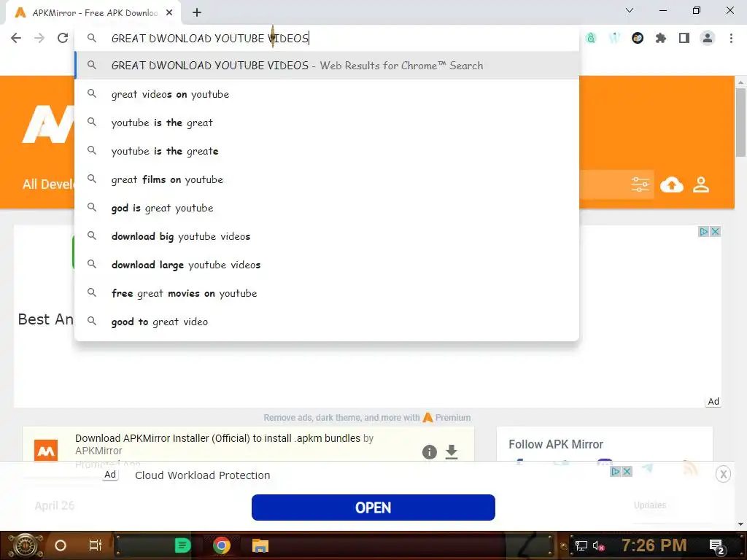The width and height of the screenshot is (747, 560).
Task: Click the Chrome icon on the taskbar
Action: tap(221, 545)
